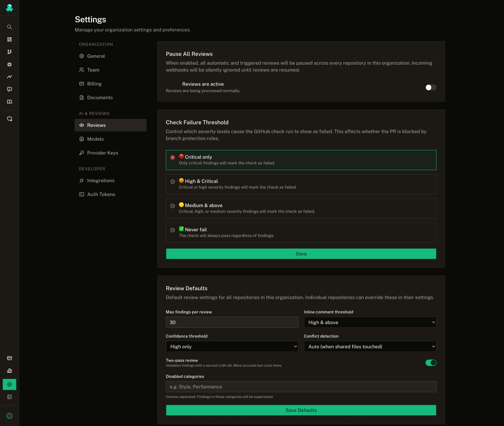The image size is (504, 426).
Task: Toggle the Pause All Reviews switch
Action: [x=431, y=87]
